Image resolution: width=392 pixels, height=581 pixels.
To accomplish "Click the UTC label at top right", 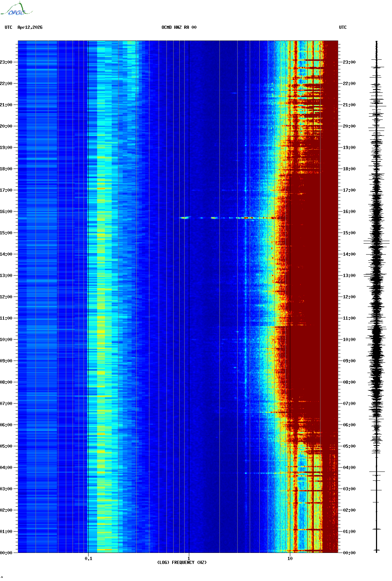I will point(343,27).
